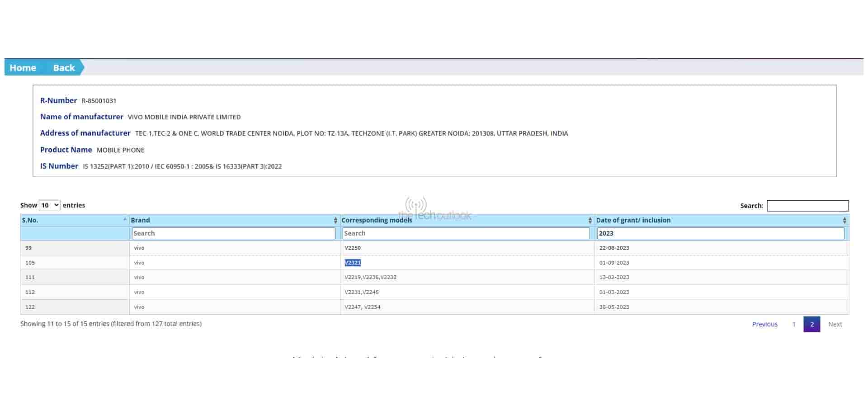Click the 30-05-2023 date cell

(614, 307)
